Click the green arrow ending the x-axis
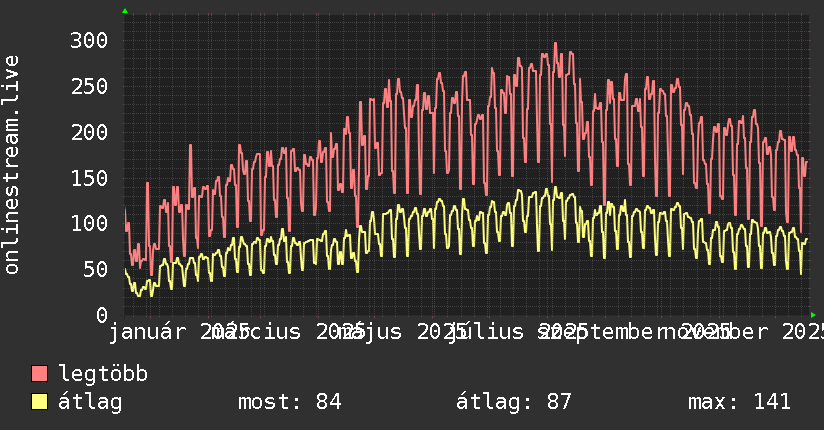The image size is (824, 430). coord(813,315)
